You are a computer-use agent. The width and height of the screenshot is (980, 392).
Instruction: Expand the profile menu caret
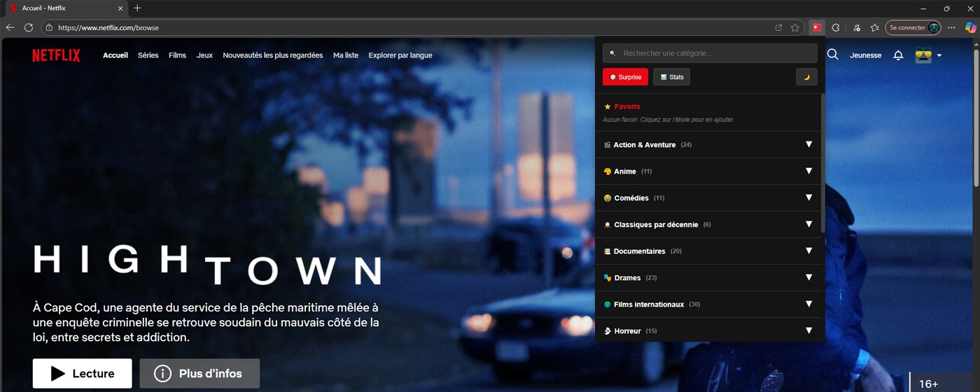coord(939,55)
